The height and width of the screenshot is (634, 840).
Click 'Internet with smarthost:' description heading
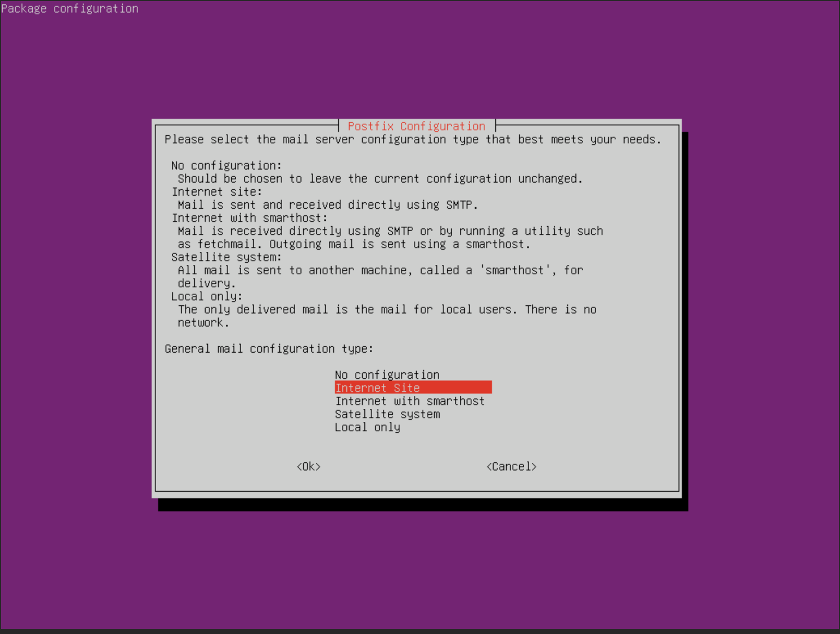point(249,218)
